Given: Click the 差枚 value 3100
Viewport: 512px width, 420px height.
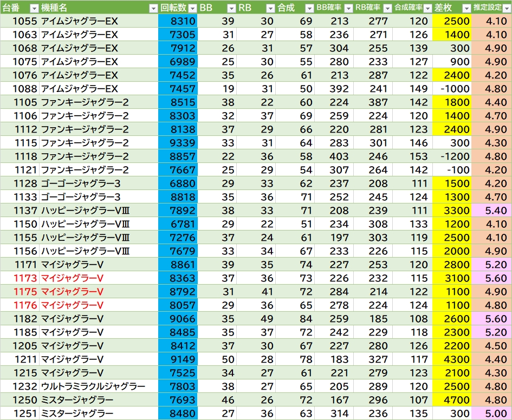Looking at the screenshot, I should click(x=457, y=278).
